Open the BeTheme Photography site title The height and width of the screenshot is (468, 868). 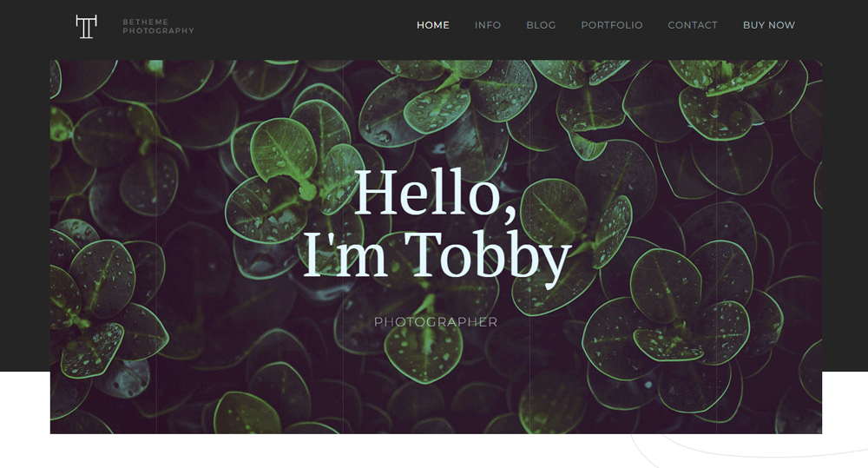click(x=158, y=26)
